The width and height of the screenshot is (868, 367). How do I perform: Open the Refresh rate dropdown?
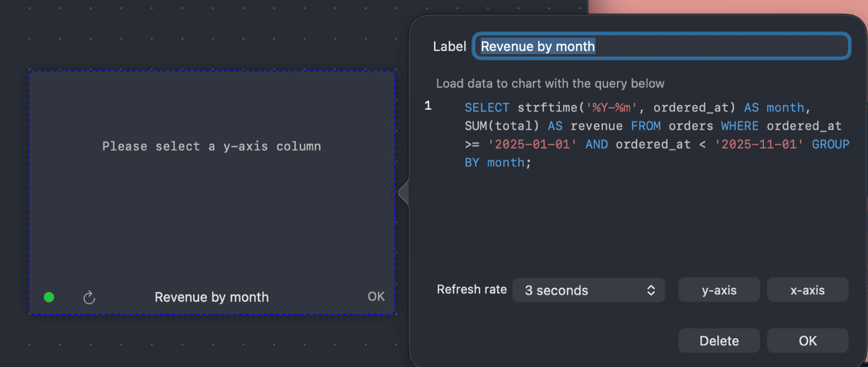(589, 290)
